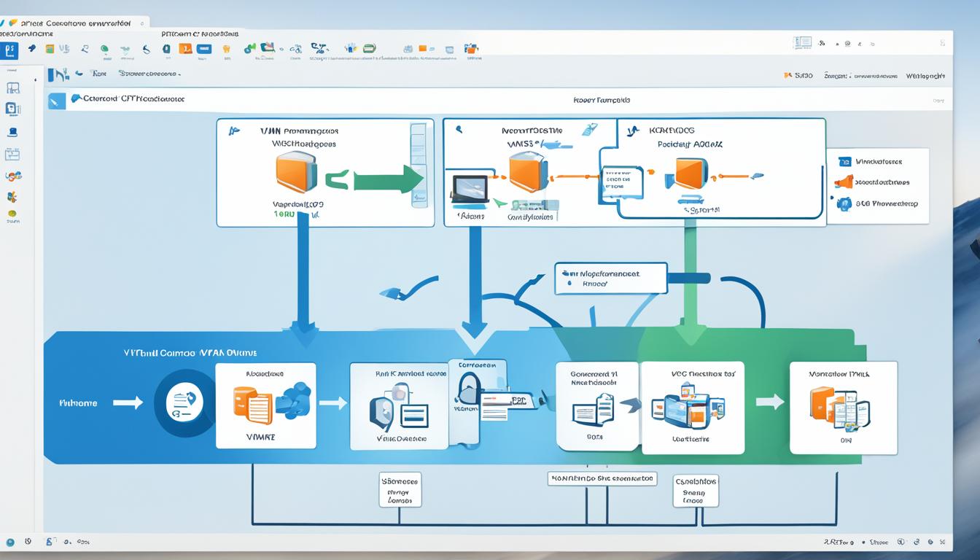The height and width of the screenshot is (560, 980).
Task: Select the padlock card in the bottom flow
Action: coord(478,402)
